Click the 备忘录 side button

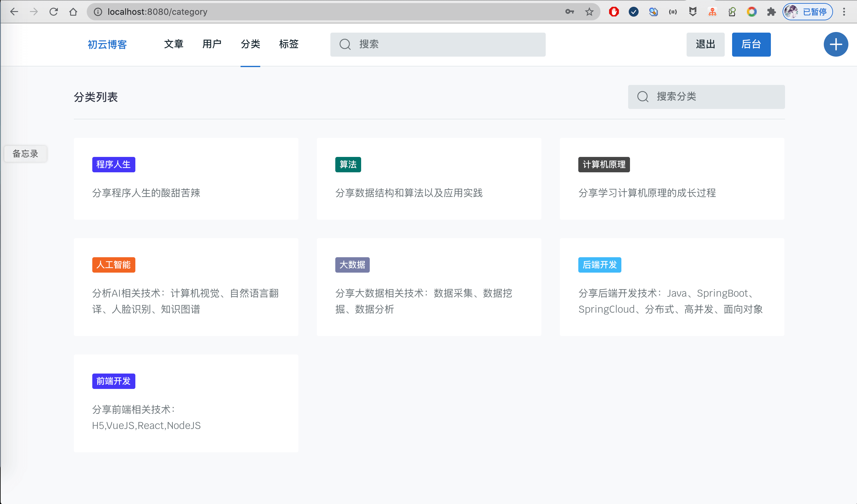click(26, 154)
